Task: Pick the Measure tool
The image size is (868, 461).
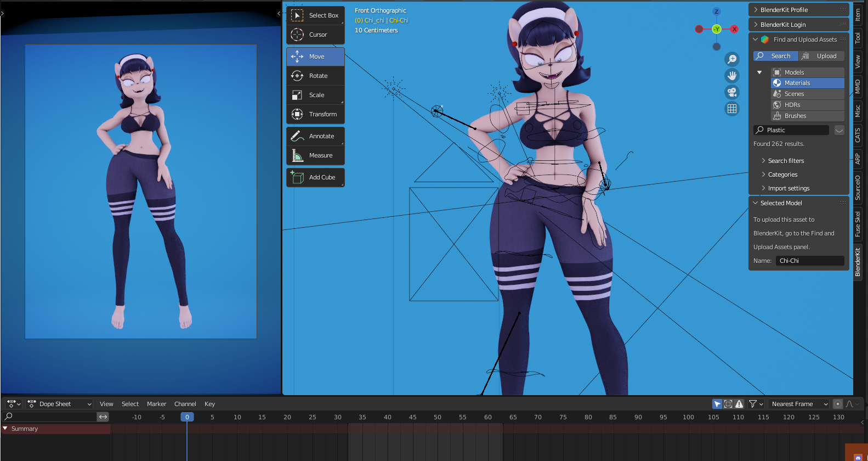Action: coord(315,155)
